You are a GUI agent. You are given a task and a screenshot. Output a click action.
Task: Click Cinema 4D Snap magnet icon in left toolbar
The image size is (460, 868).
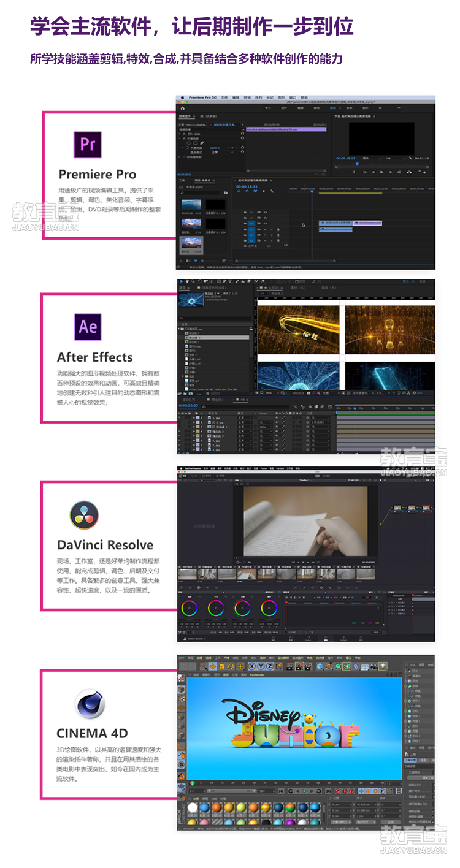(182, 775)
